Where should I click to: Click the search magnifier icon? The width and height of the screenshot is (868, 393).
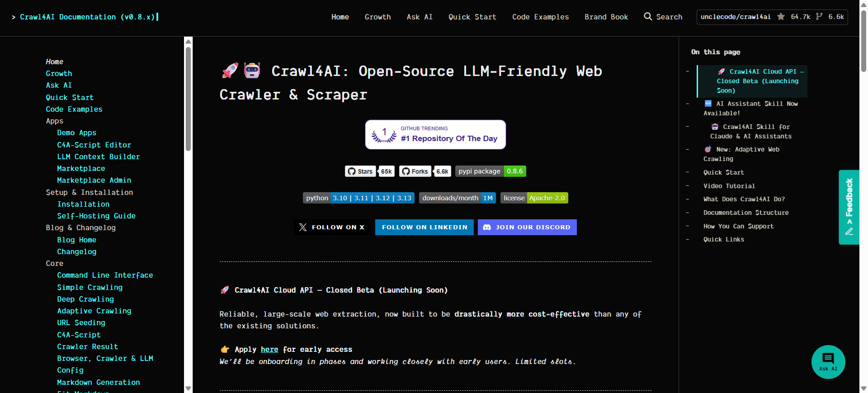(648, 17)
